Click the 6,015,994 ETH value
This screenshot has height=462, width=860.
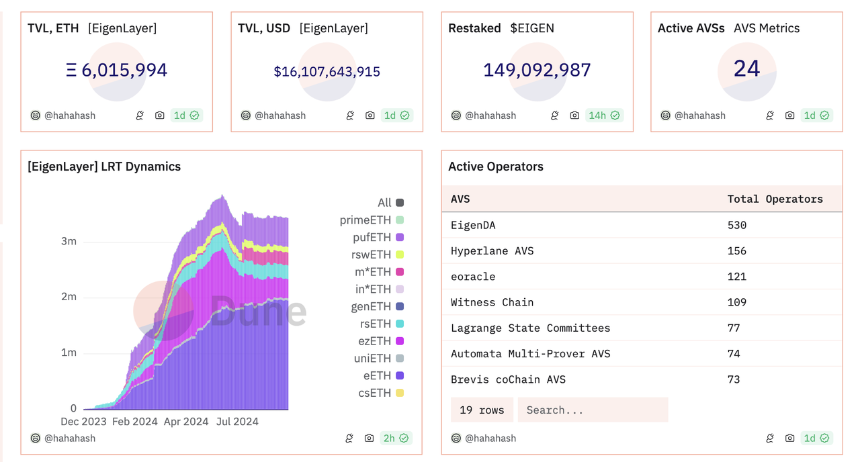tap(116, 70)
